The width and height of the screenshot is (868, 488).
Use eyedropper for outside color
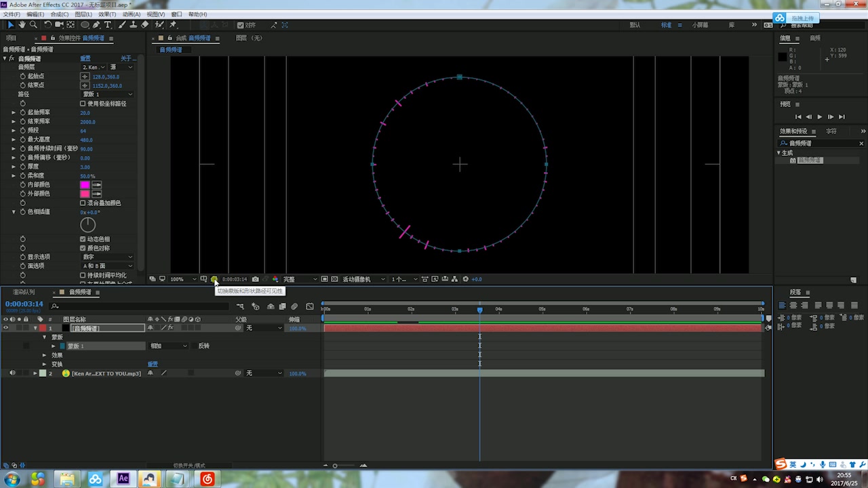point(97,194)
